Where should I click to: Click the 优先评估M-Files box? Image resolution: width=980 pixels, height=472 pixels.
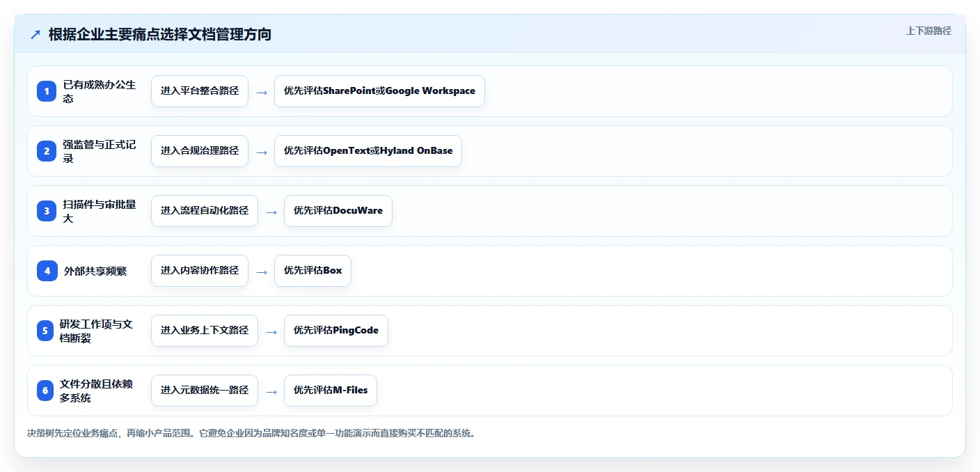(331, 391)
